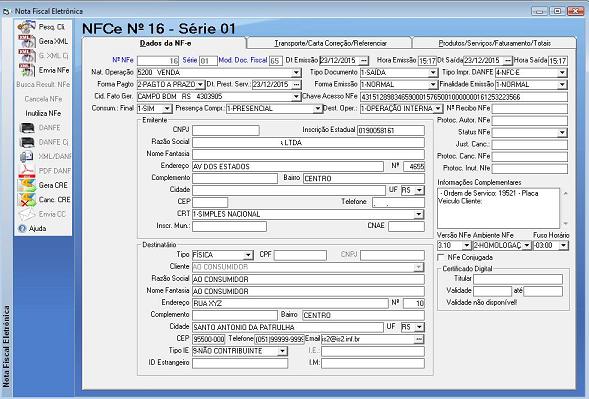
Task: Expand Cid. Fato Ger. dropdown
Action: point(296,97)
